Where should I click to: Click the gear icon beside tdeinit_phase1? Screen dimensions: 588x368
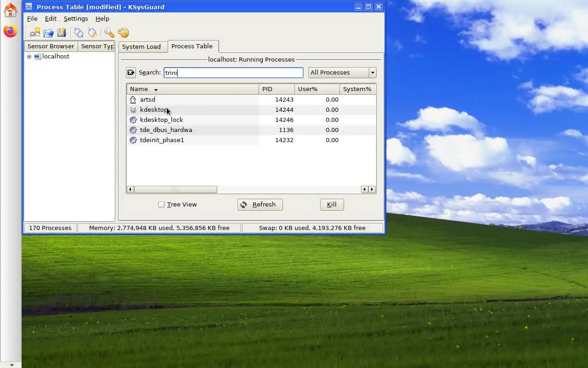133,140
